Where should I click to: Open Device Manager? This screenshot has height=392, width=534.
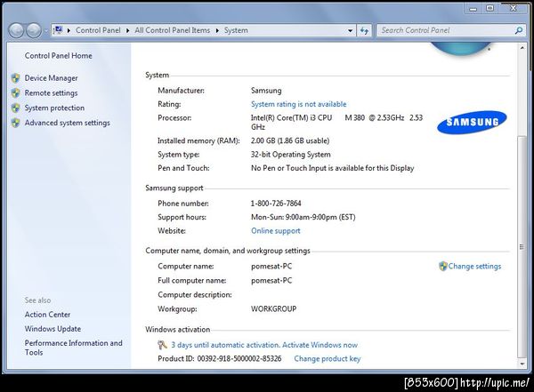(51, 78)
